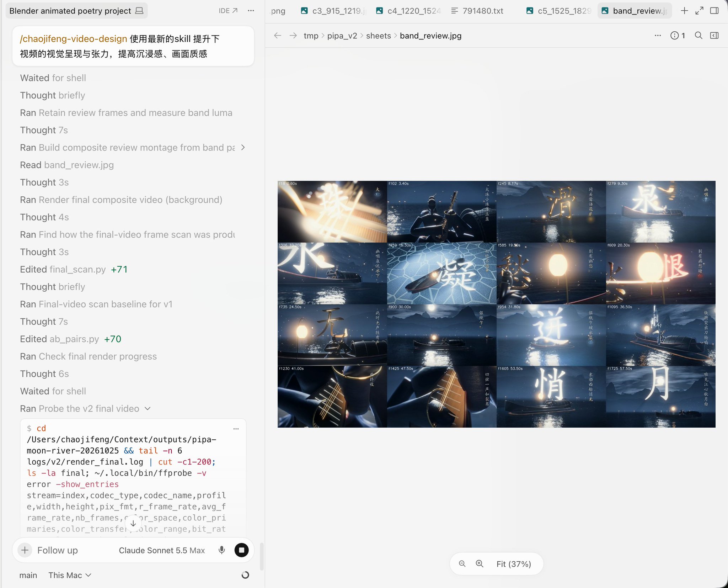
Task: Navigate forward with right arrow
Action: pos(293,36)
